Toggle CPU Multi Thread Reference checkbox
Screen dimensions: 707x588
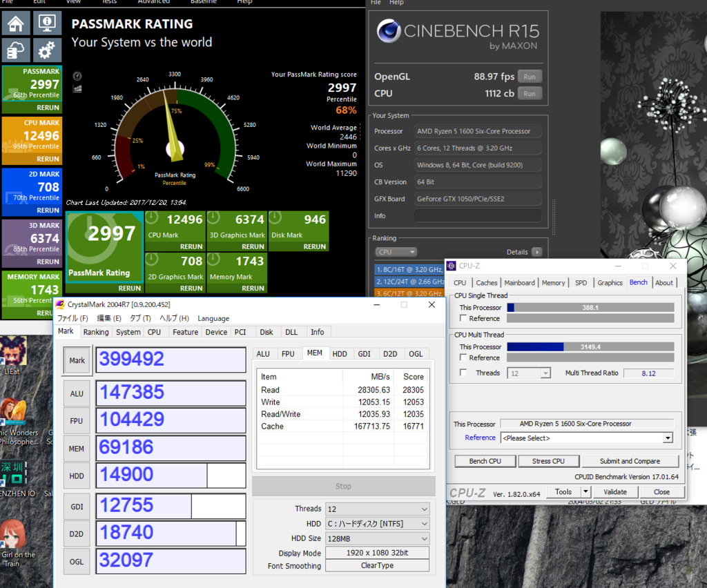[x=463, y=357]
